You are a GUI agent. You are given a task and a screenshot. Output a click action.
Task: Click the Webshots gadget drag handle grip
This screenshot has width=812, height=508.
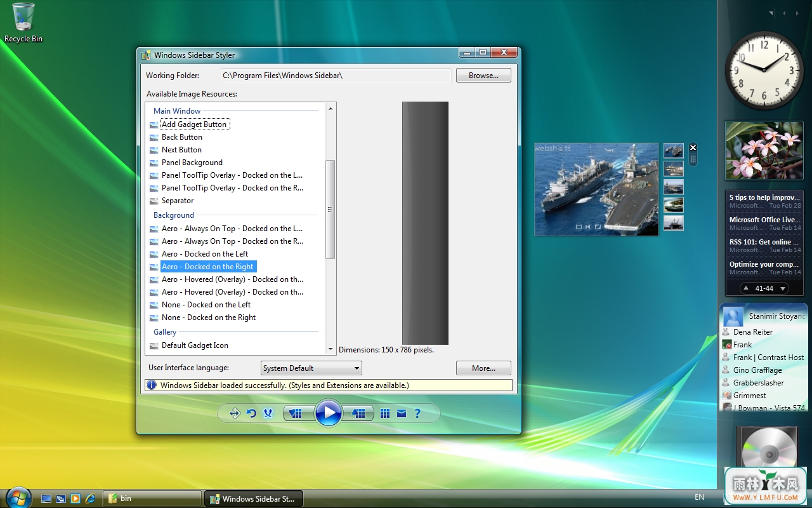pos(693,159)
